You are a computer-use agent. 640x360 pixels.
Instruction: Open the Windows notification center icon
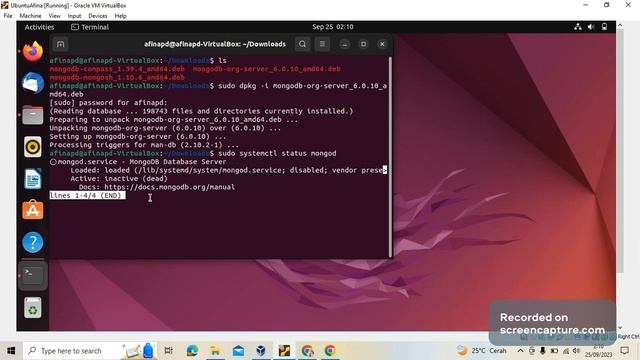click(624, 351)
